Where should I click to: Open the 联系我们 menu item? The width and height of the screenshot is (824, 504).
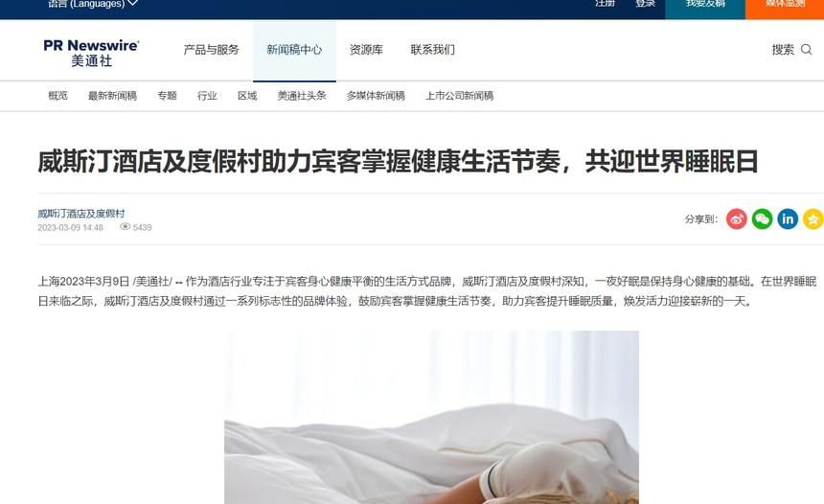click(432, 50)
